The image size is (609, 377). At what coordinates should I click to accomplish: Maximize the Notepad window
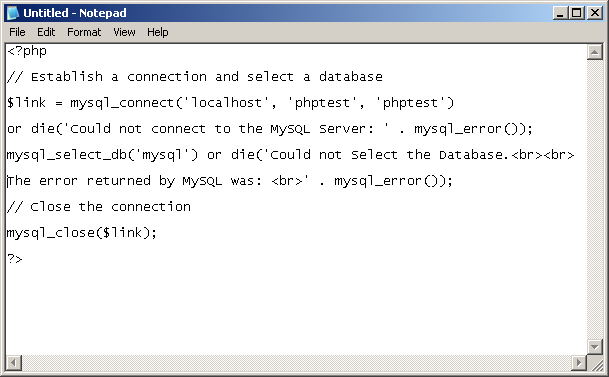577,13
